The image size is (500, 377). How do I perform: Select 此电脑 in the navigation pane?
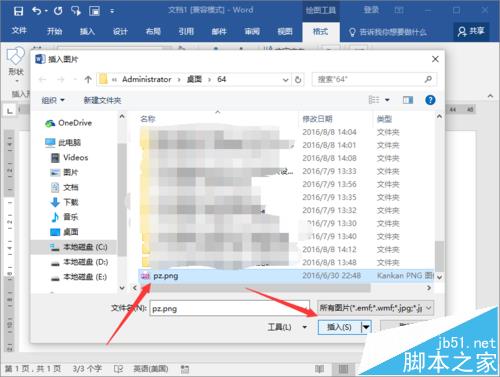(63, 143)
